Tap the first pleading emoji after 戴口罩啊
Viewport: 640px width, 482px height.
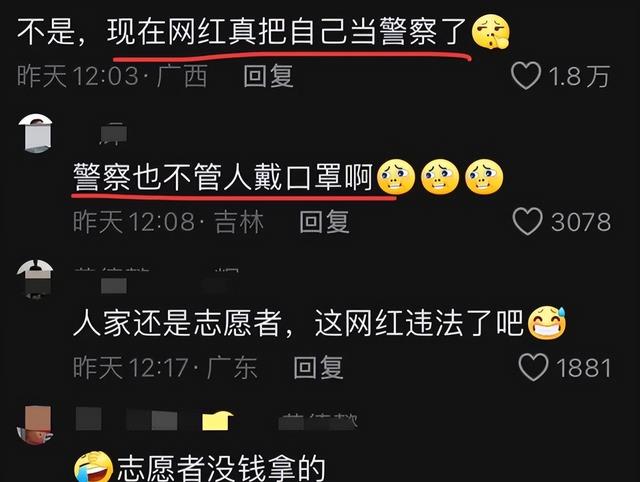[x=396, y=177]
